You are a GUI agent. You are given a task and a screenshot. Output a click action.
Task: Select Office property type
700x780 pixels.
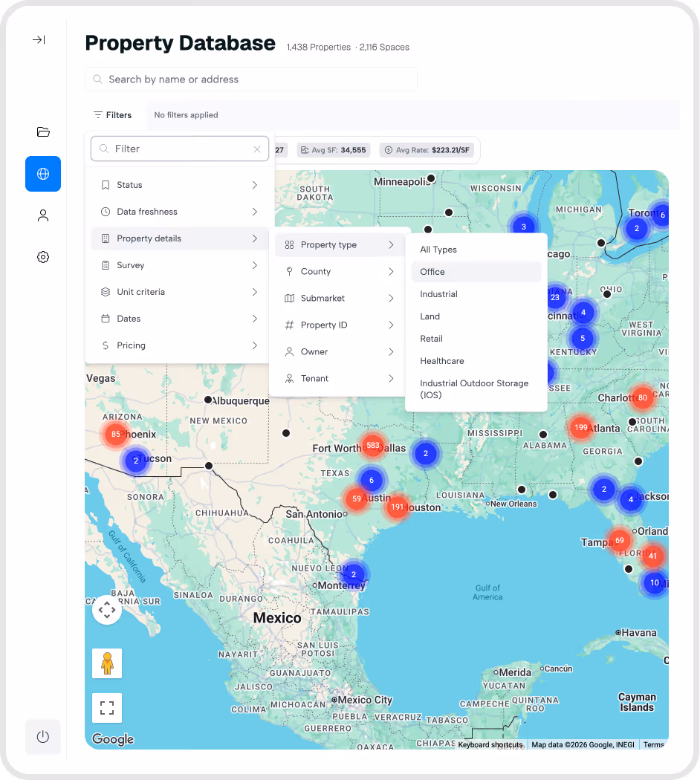476,272
